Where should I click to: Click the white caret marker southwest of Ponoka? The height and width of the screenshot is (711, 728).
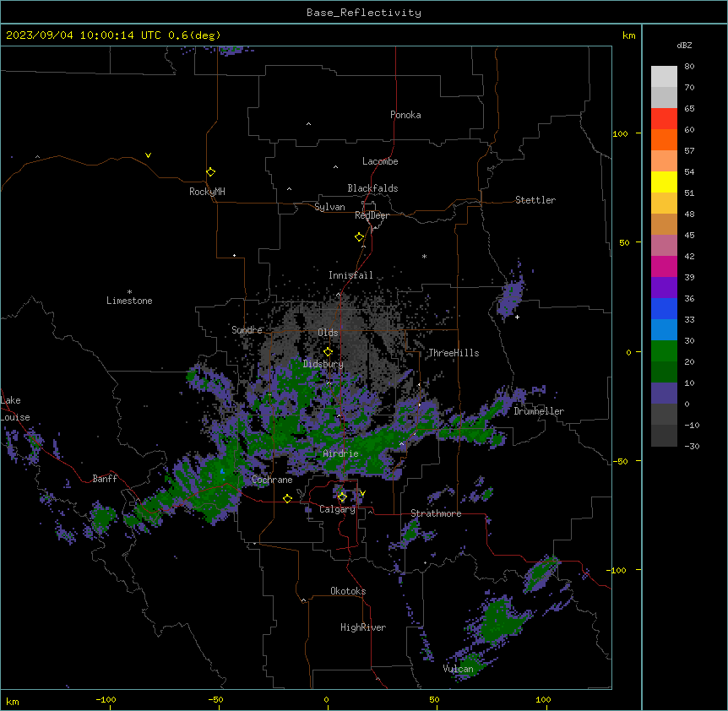coord(308,124)
